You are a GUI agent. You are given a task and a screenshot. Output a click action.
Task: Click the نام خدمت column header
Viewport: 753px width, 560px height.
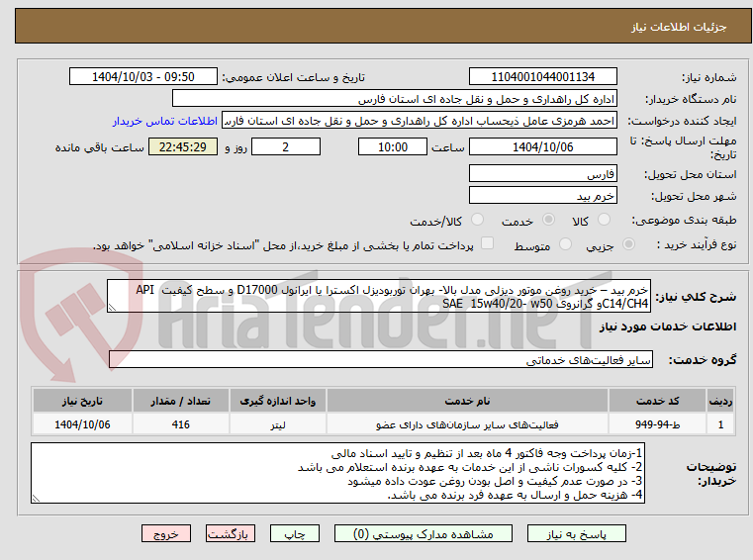[467, 401]
